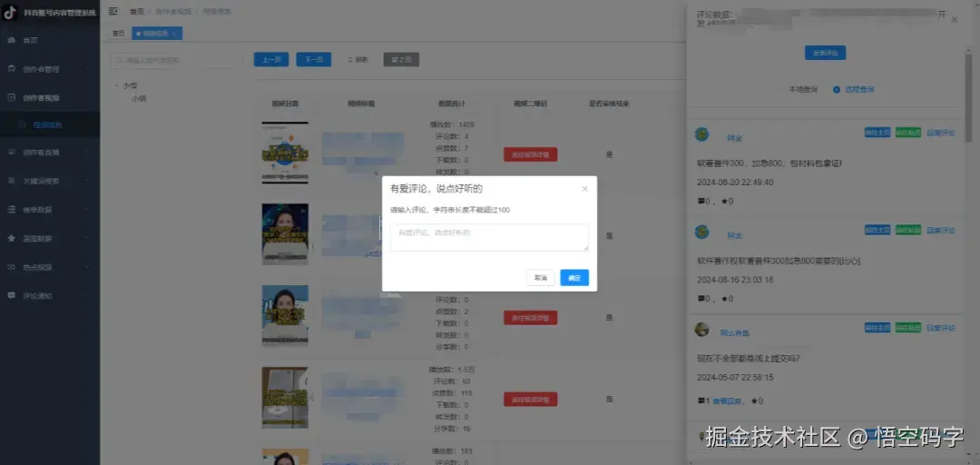The image size is (980, 465).
Task: Click the 关键词搜索 sidebar icon
Action: [11, 180]
